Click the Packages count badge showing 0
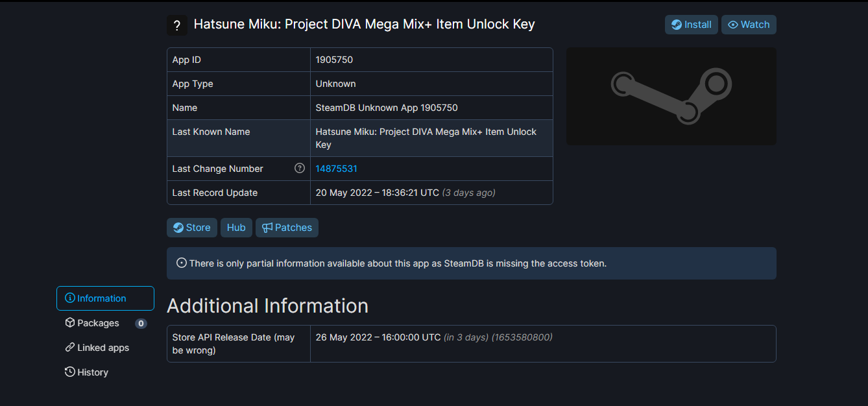The image size is (868, 406). pos(141,324)
